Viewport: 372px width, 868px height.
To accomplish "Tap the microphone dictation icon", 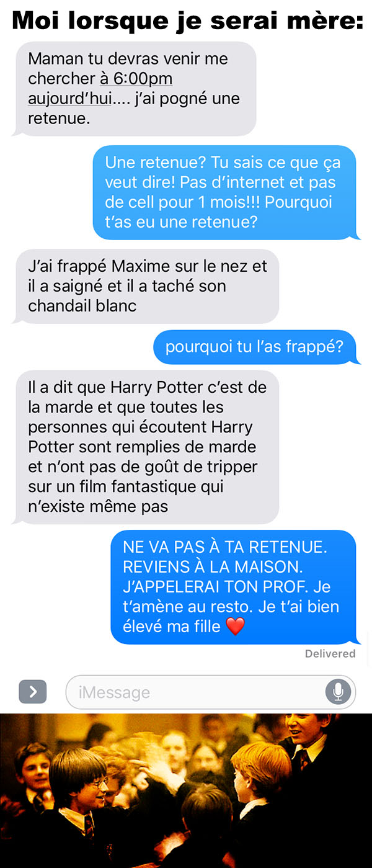I will [x=338, y=692].
